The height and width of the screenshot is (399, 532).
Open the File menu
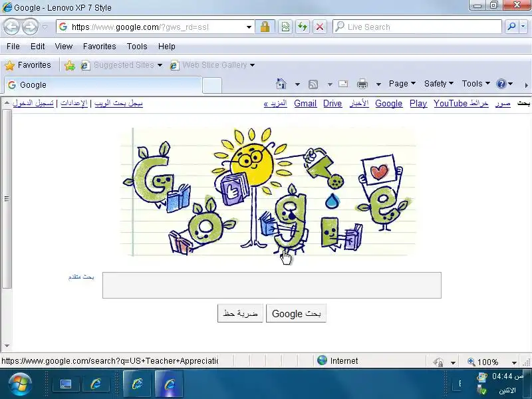(13, 47)
